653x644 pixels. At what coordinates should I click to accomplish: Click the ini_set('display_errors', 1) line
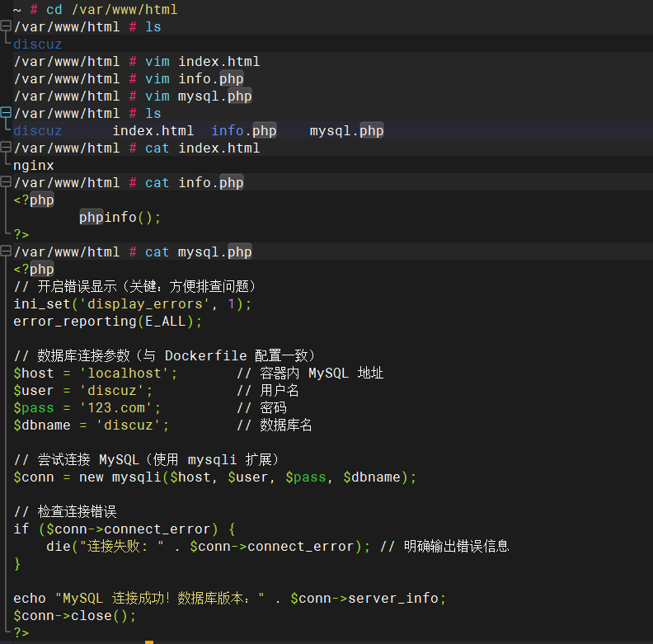(x=133, y=303)
